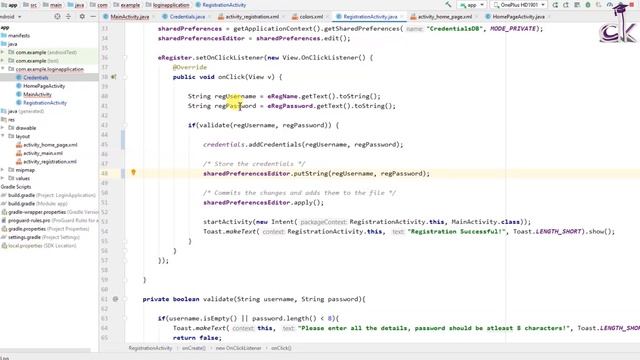Viewport: 640px width, 360px height.
Task: Expand the mipmap folder
Action: point(3,170)
